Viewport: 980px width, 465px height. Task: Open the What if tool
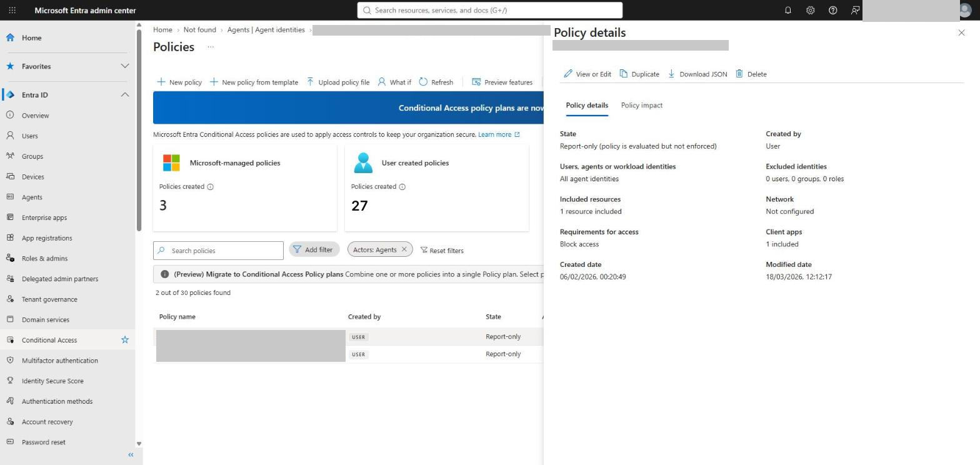[394, 82]
